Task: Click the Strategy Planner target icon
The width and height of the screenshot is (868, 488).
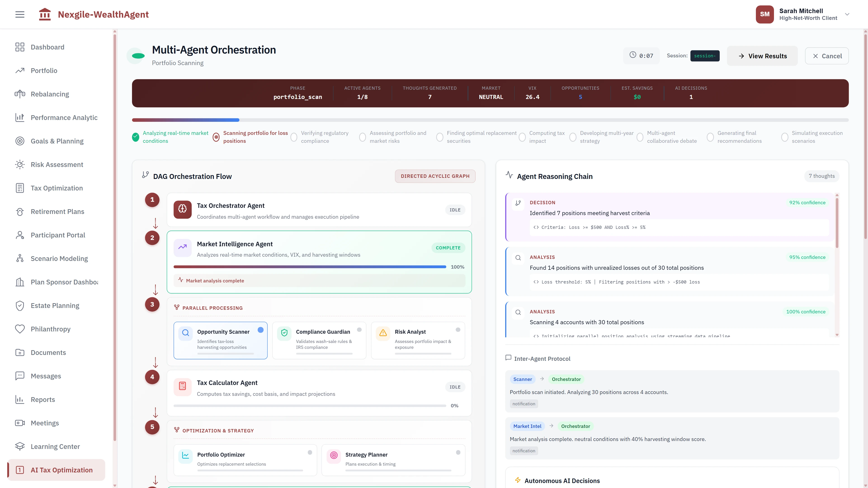Action: coord(334,456)
